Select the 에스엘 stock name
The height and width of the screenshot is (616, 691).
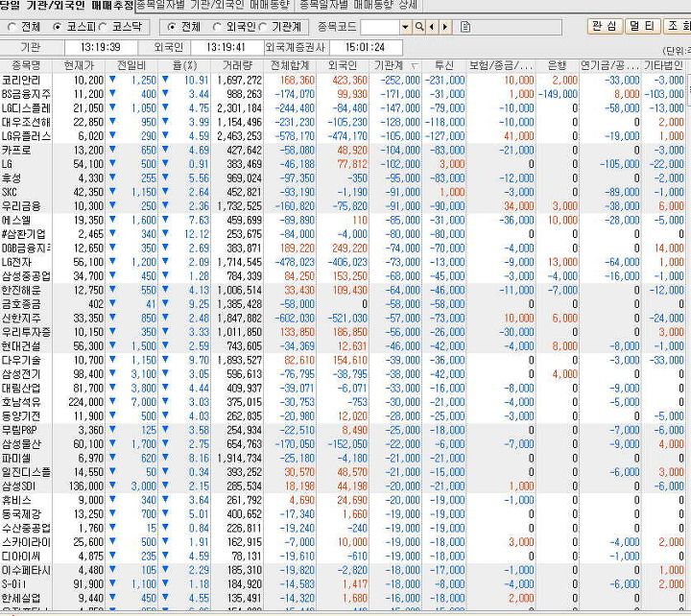[x=16, y=221]
